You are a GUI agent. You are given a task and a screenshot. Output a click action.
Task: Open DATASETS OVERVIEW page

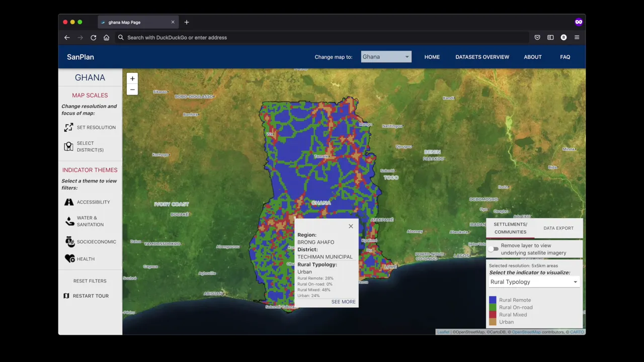click(x=482, y=57)
